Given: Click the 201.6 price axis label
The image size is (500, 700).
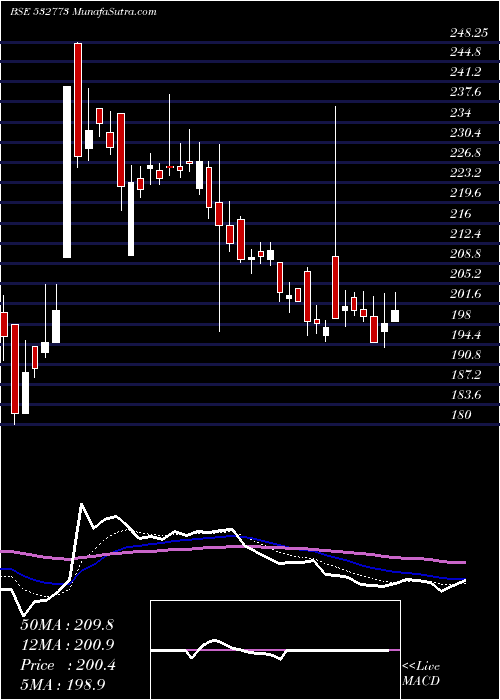Looking at the screenshot, I should point(464,294).
